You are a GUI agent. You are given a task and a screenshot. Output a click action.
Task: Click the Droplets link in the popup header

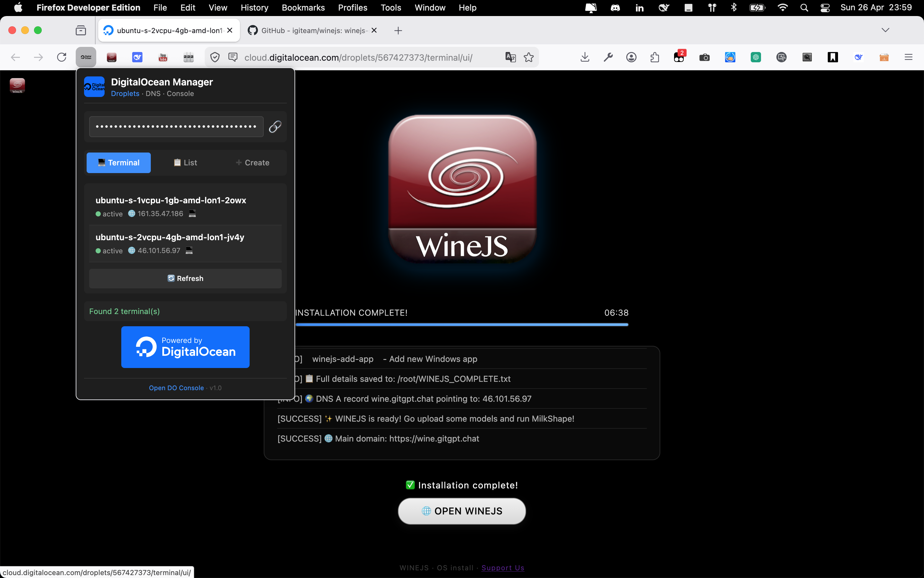125,94
